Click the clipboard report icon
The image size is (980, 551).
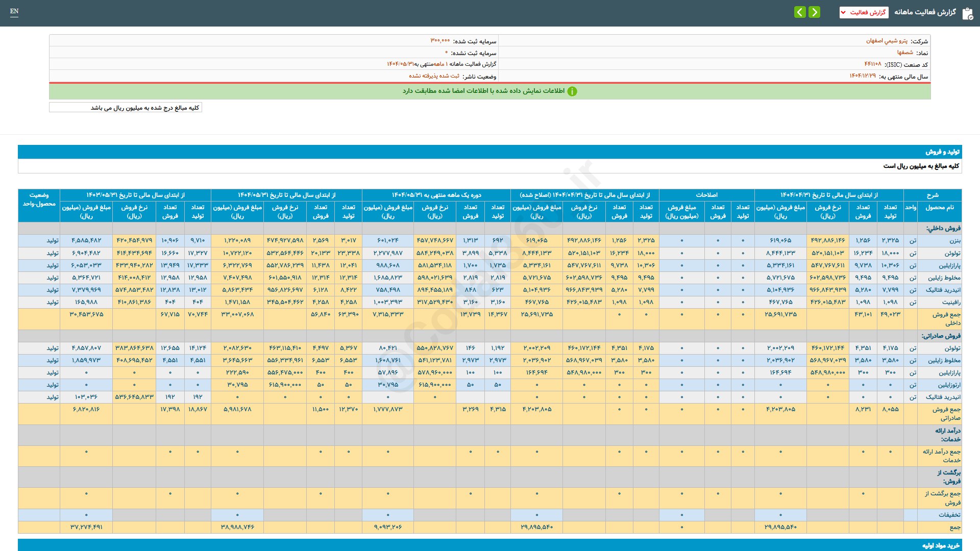click(x=967, y=13)
